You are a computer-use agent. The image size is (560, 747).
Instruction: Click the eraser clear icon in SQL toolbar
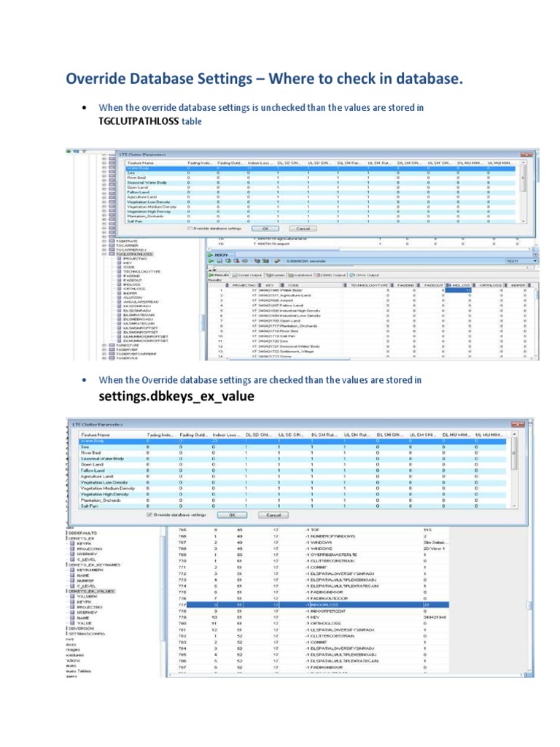277,261
